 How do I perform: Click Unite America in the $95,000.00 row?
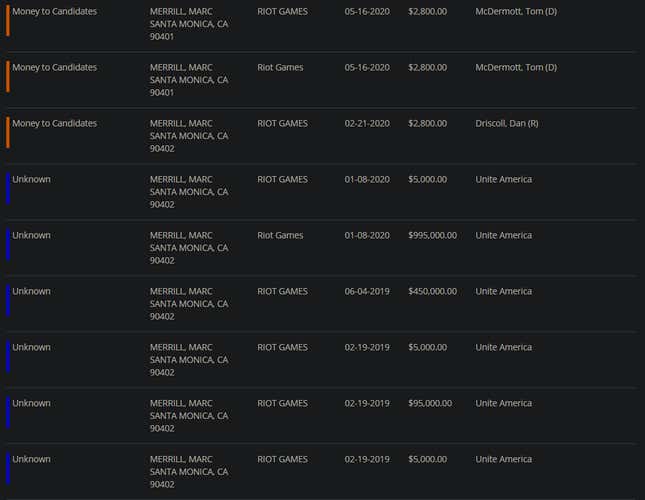[x=503, y=403]
